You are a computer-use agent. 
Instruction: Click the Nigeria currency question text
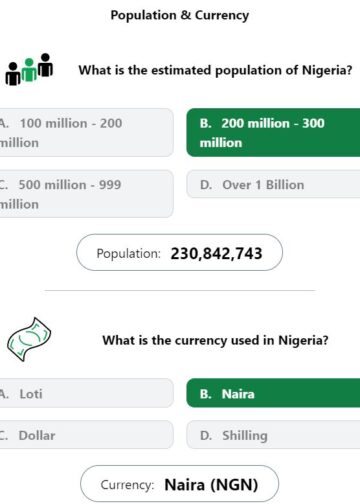click(215, 340)
